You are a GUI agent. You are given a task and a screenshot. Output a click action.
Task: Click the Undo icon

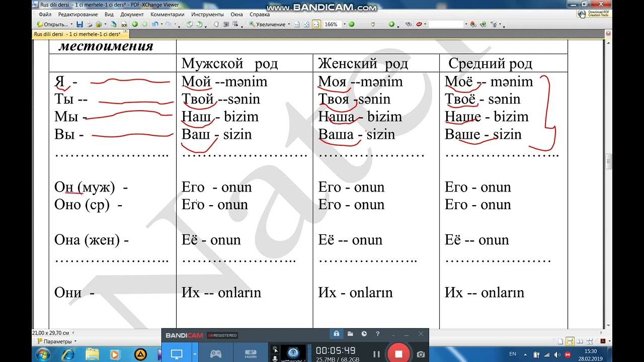(x=154, y=24)
